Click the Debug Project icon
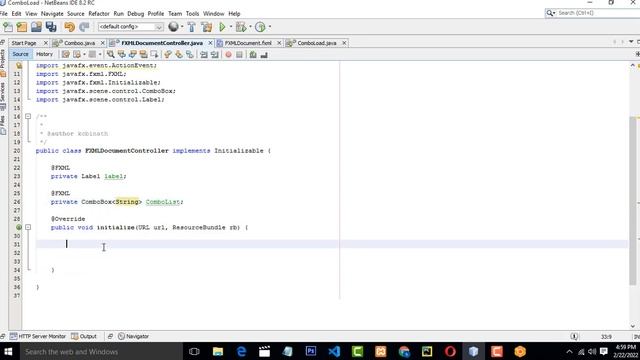 tap(241, 27)
